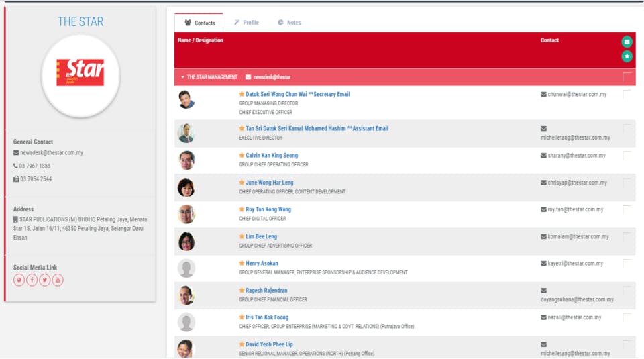Open the Facebook social media icon
The height and width of the screenshot is (359, 644).
[32, 280]
